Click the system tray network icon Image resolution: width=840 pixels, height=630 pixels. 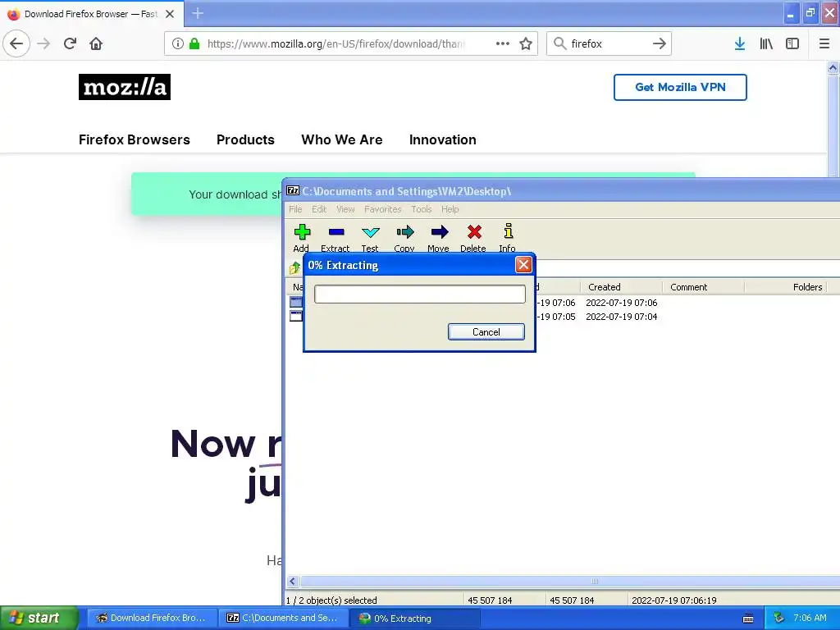778,618
